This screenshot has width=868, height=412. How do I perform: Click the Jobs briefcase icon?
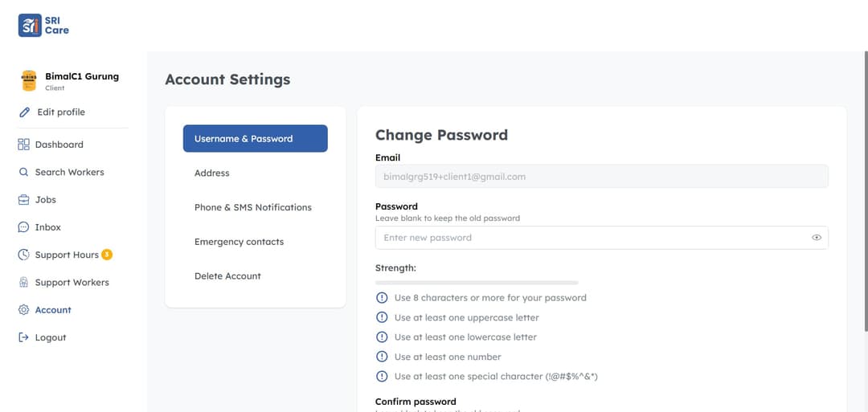(24, 200)
